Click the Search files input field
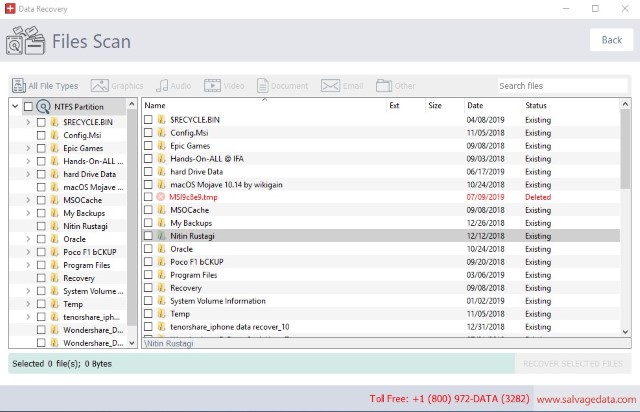The width and height of the screenshot is (640, 412). tap(562, 86)
